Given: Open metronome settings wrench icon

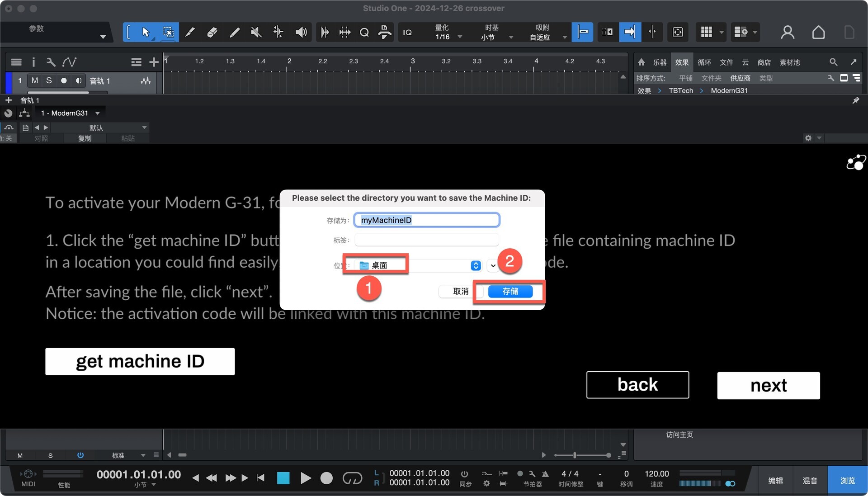Looking at the screenshot, I should pos(532,473).
